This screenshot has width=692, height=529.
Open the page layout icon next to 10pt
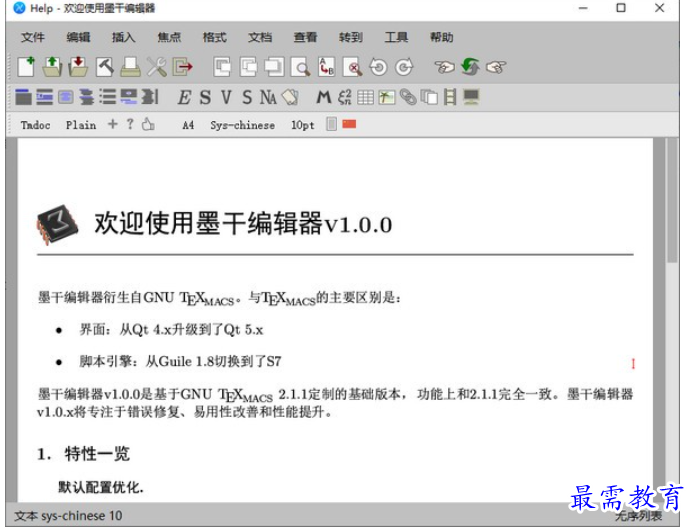[331, 124]
